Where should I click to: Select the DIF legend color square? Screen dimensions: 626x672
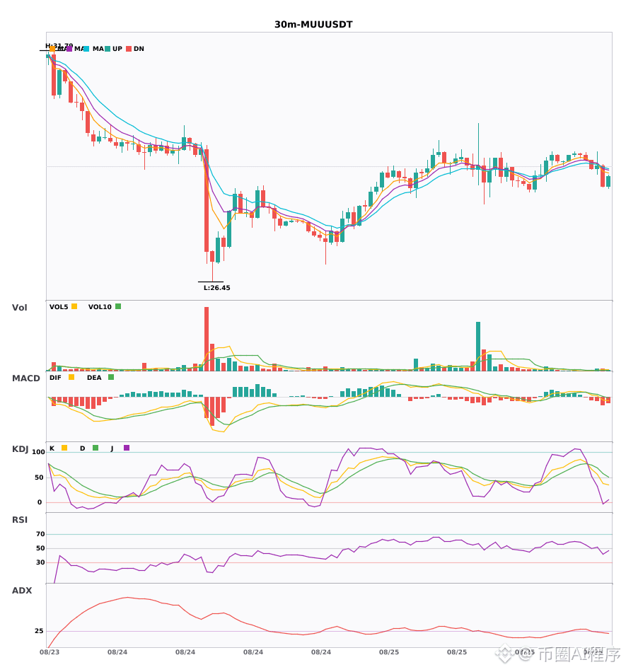pos(71,377)
